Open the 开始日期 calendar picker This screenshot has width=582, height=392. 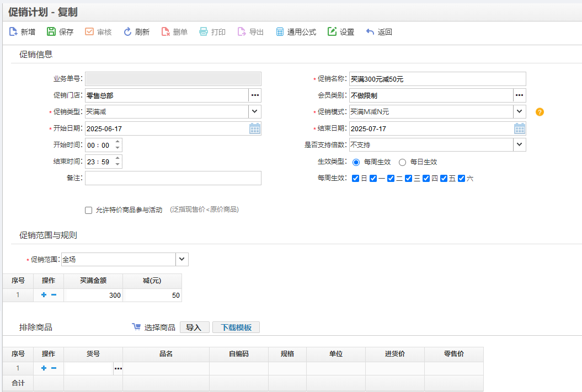pos(255,128)
